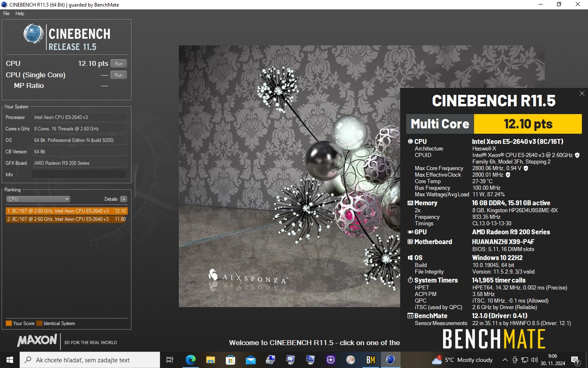Click the Details label in Ranking
Image resolution: width=588 pixels, height=368 pixels.
coord(111,199)
